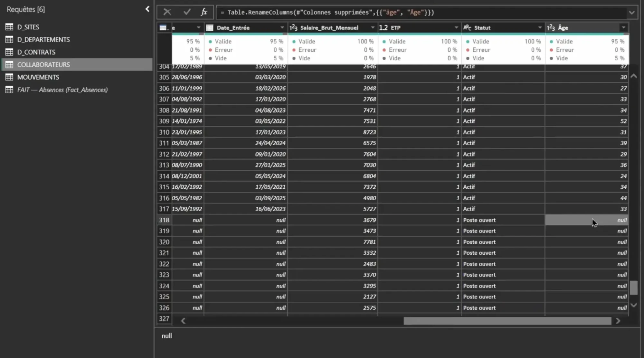Cancel the formula edit with the X icon
Viewport: 644px width, 358px height.
(x=167, y=12)
